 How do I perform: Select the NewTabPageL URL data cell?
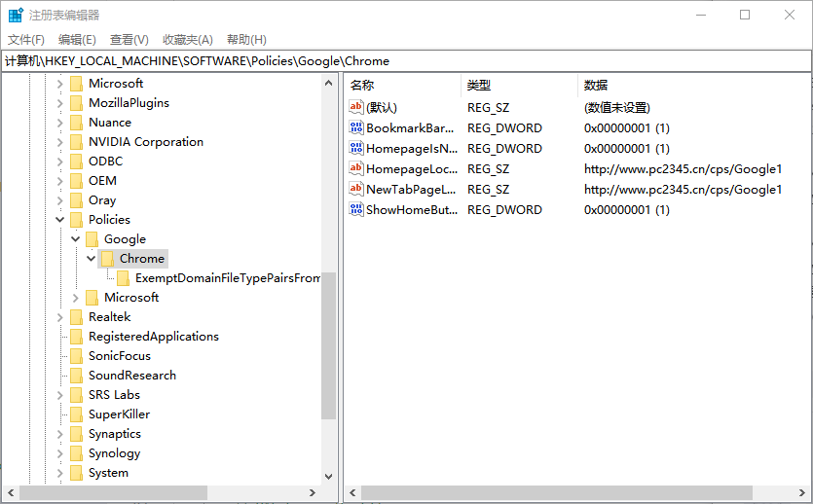683,189
